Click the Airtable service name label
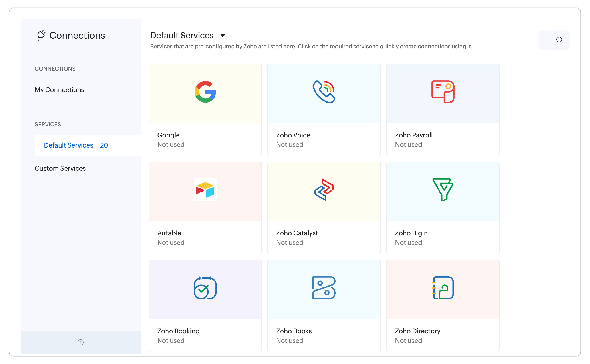 click(169, 233)
